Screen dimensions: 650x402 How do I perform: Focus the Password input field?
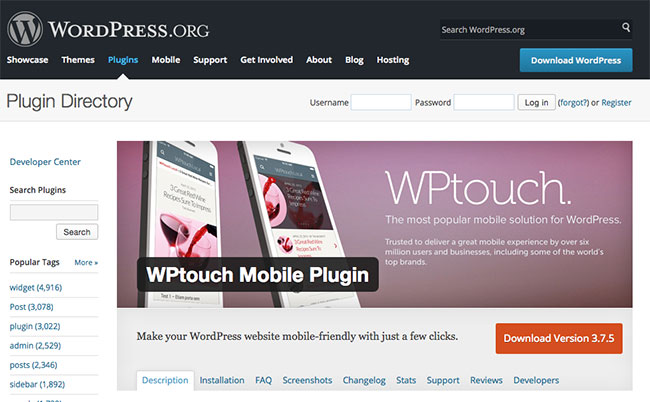pos(484,102)
